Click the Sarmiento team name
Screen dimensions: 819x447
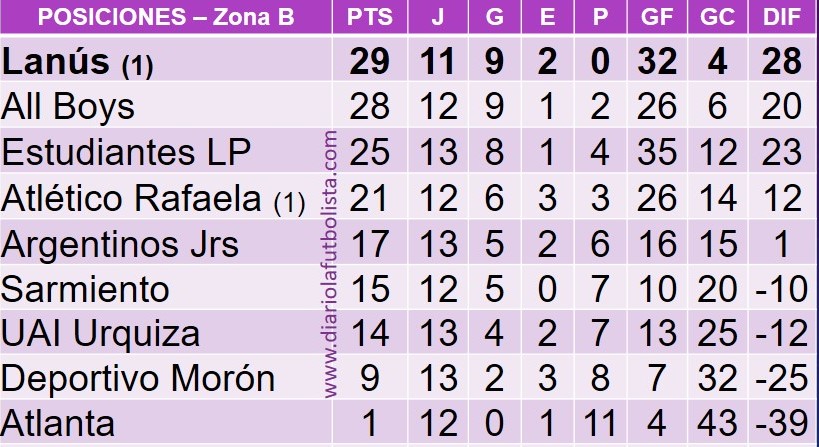click(85, 289)
